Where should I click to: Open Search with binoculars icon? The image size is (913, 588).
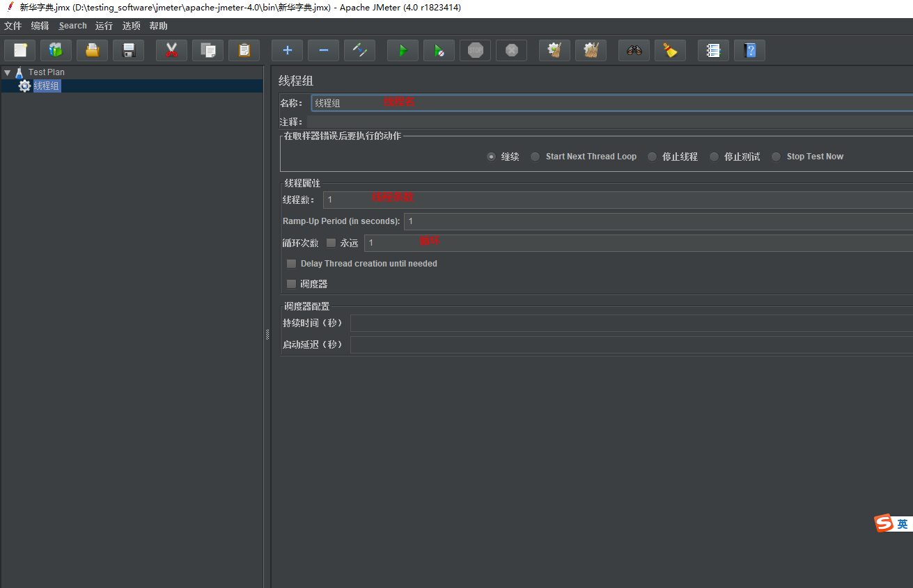(634, 50)
